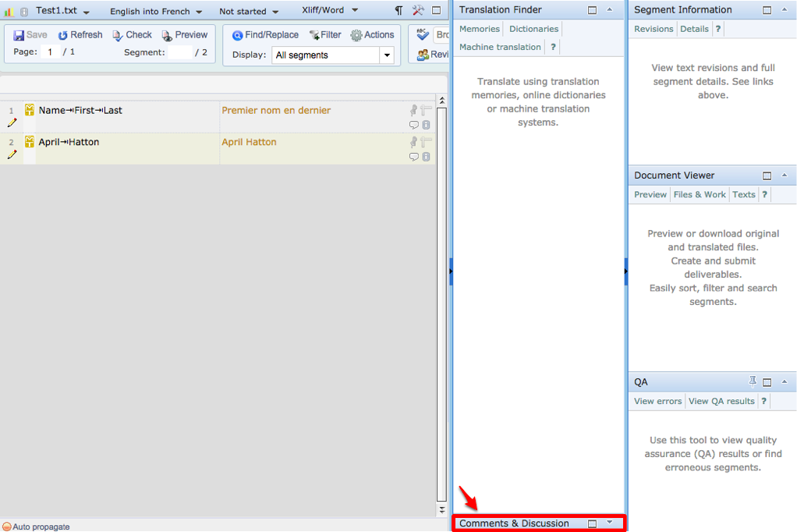Pin the QA panel
Viewport: 797px width, 532px height.
click(x=753, y=381)
